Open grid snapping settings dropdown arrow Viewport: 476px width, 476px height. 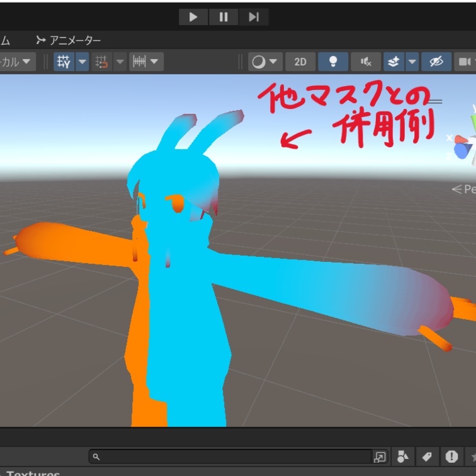click(x=120, y=62)
